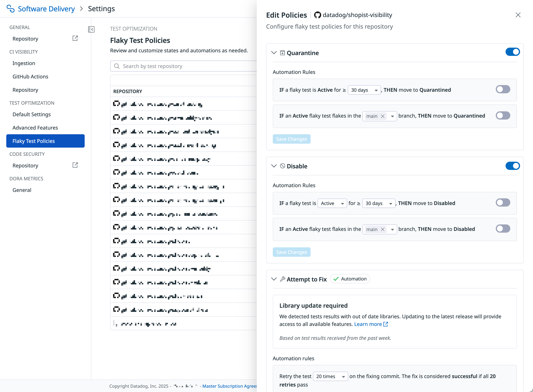Open Repository under CI Visibility
The image size is (533, 392).
click(x=25, y=90)
